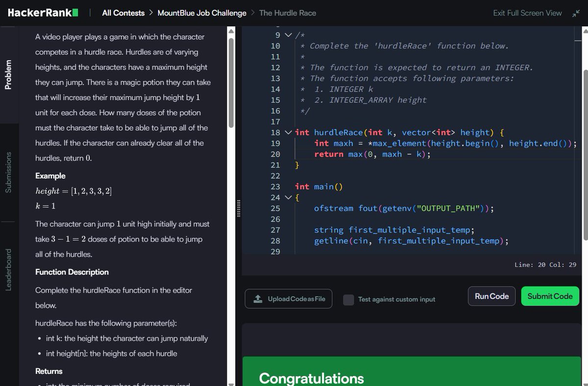
Task: Click 'hurdleRace has the following parameter(s):' text
Action: click(x=106, y=323)
